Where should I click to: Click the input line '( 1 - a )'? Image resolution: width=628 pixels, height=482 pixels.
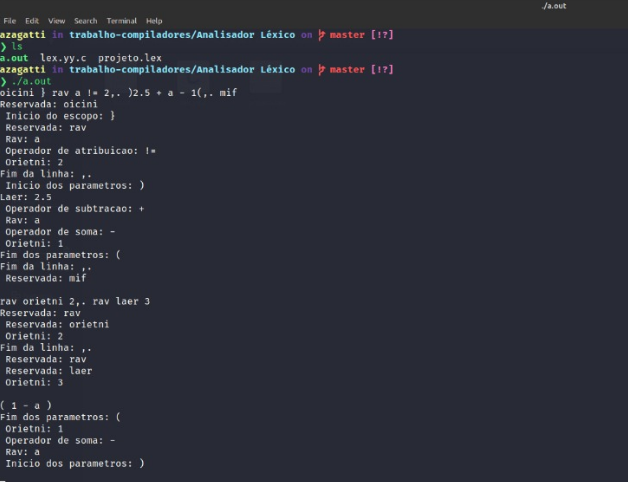pos(26,406)
